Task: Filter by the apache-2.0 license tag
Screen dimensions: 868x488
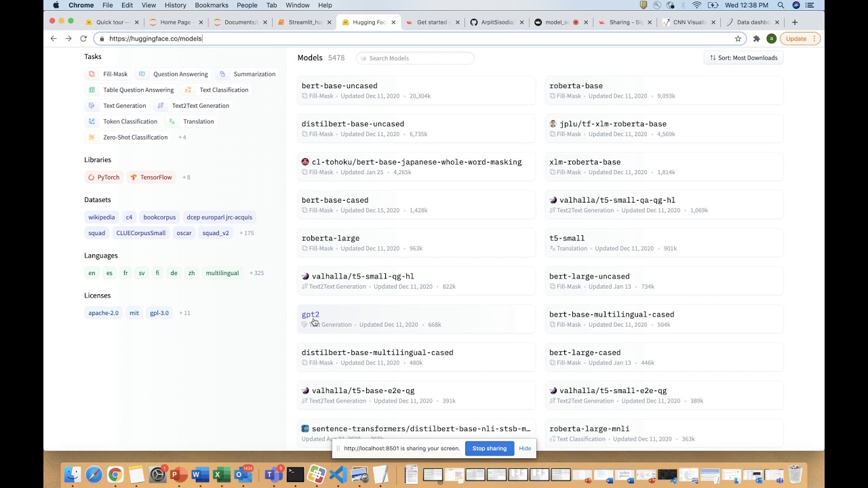Action: (103, 313)
